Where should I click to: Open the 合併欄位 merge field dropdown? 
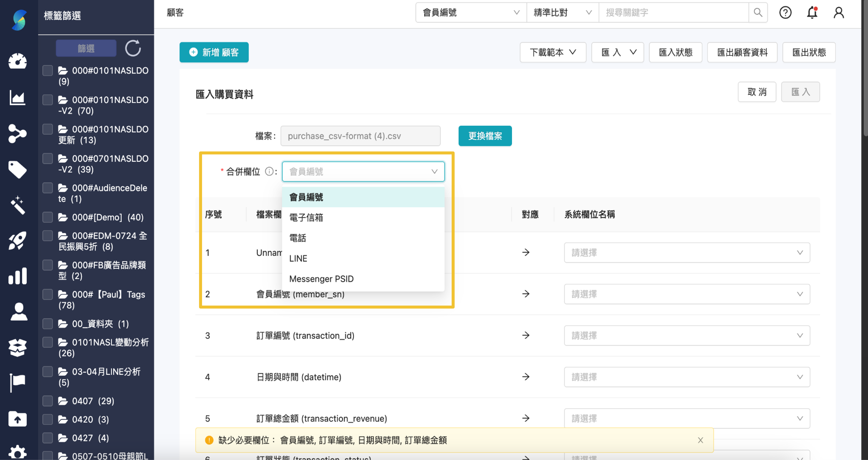click(363, 171)
